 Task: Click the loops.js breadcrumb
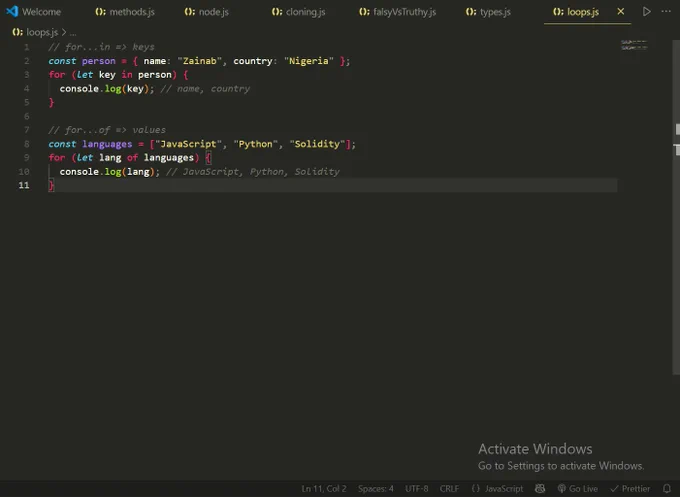pos(42,32)
